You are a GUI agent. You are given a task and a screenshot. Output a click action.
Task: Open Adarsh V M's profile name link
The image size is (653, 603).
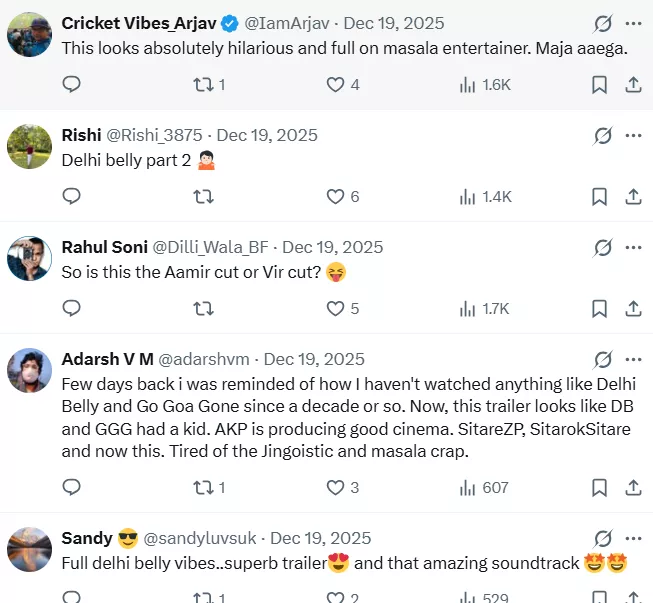coord(108,359)
